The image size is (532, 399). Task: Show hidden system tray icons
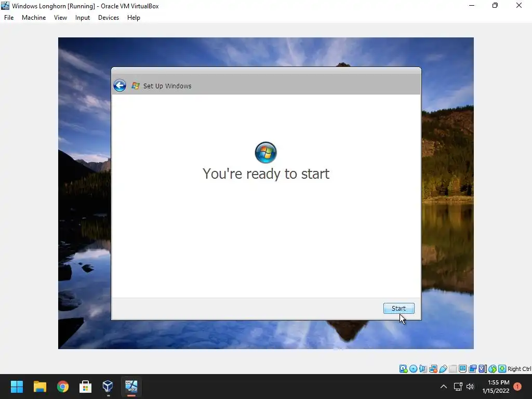(444, 387)
